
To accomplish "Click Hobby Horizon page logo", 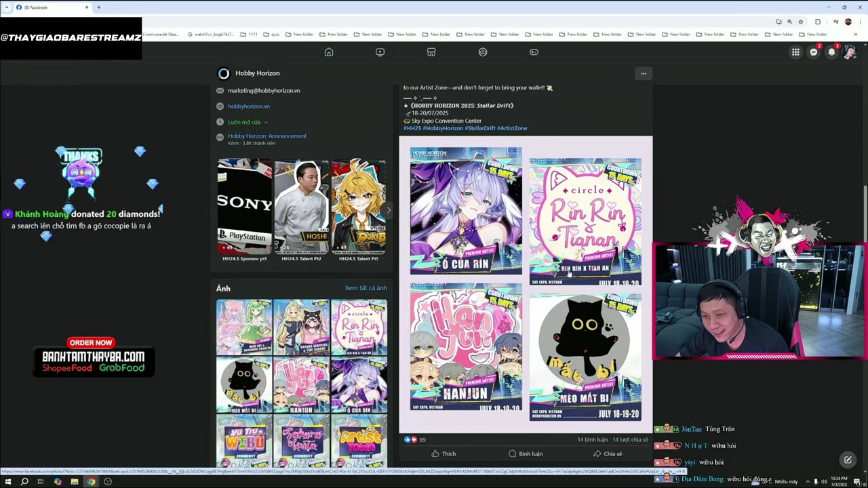I will click(x=223, y=73).
